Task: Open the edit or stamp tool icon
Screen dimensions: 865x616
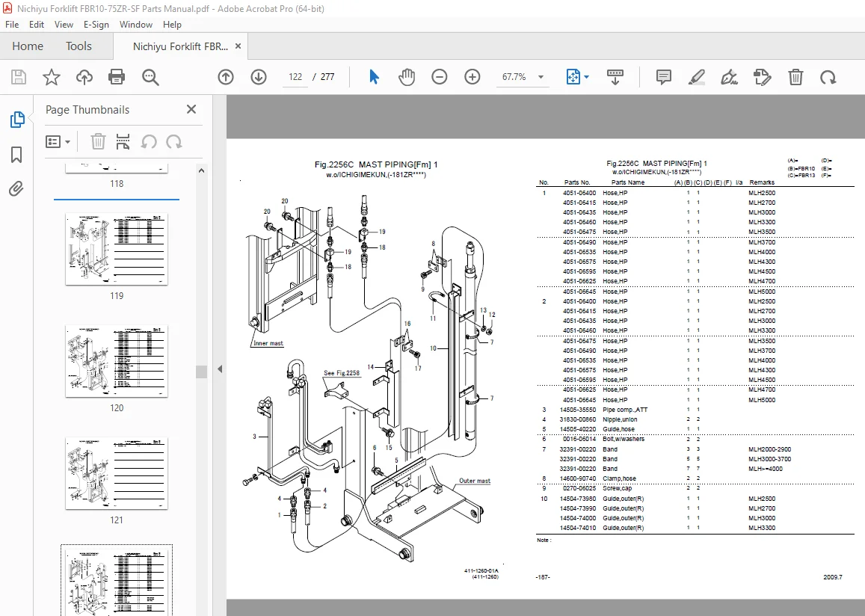Action: 763,77
